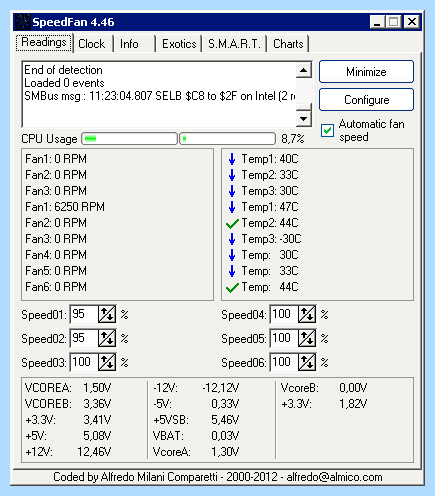Click the log scrollbar up arrow
Image resolution: width=435 pixels, height=496 pixels.
point(304,70)
